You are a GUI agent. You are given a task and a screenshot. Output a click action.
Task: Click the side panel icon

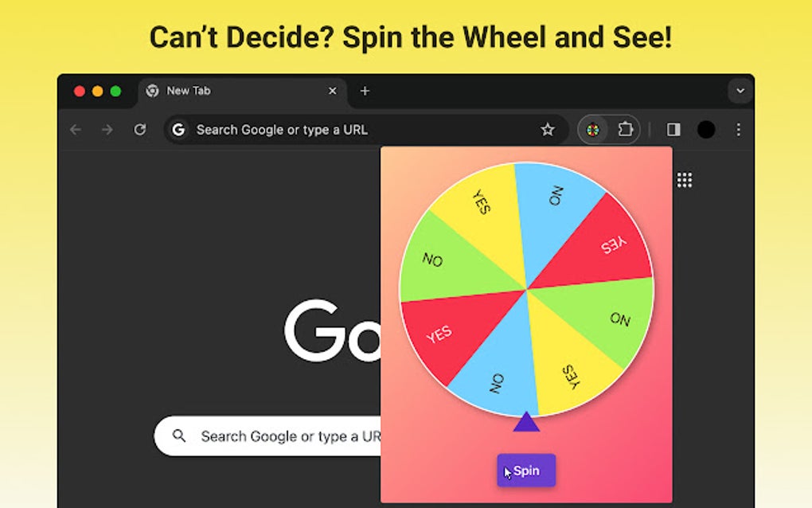(x=674, y=128)
